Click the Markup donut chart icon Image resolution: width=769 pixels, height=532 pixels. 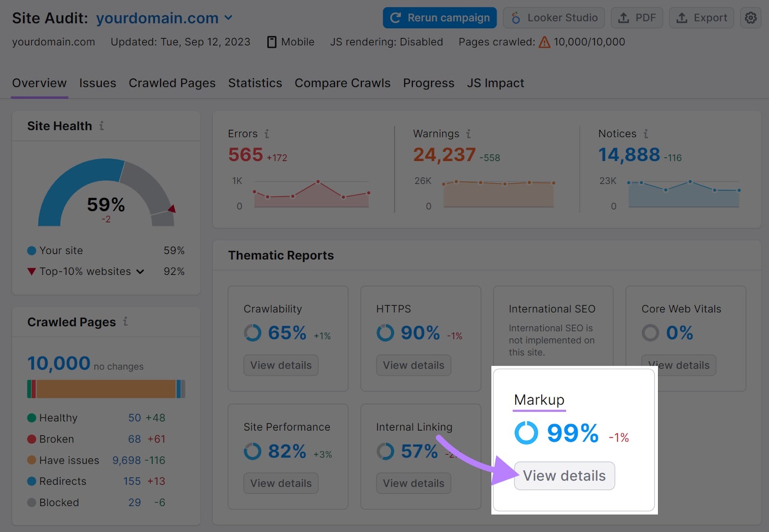(526, 433)
